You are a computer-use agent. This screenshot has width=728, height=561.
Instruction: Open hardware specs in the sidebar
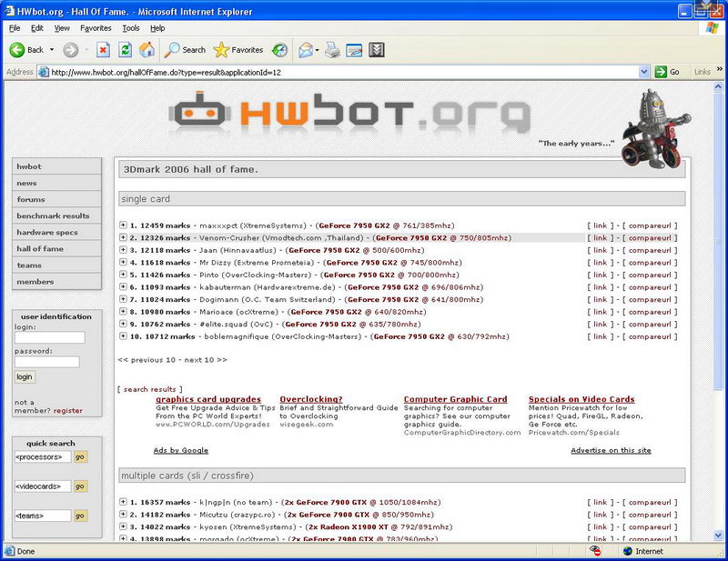(x=56, y=233)
